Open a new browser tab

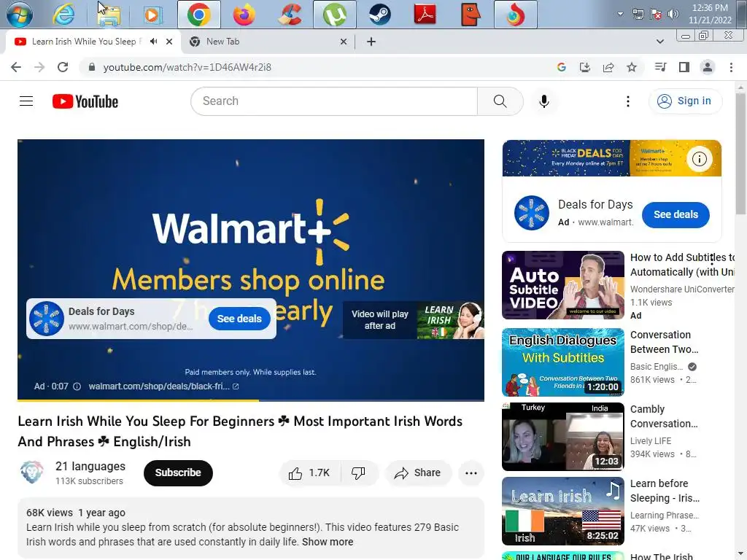[x=371, y=42]
